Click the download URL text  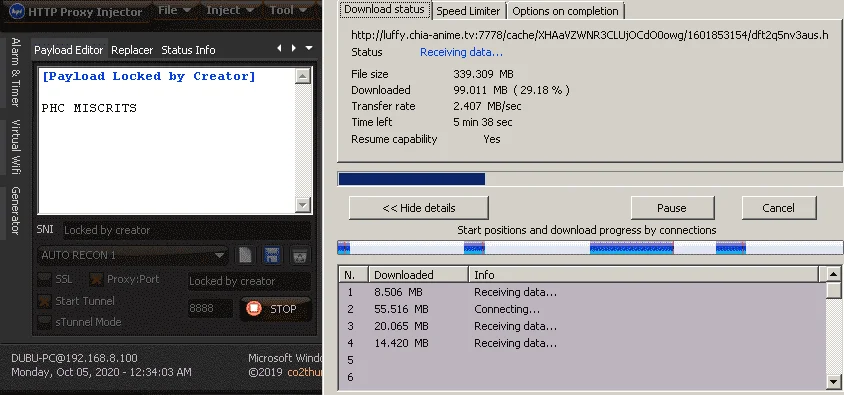589,35
